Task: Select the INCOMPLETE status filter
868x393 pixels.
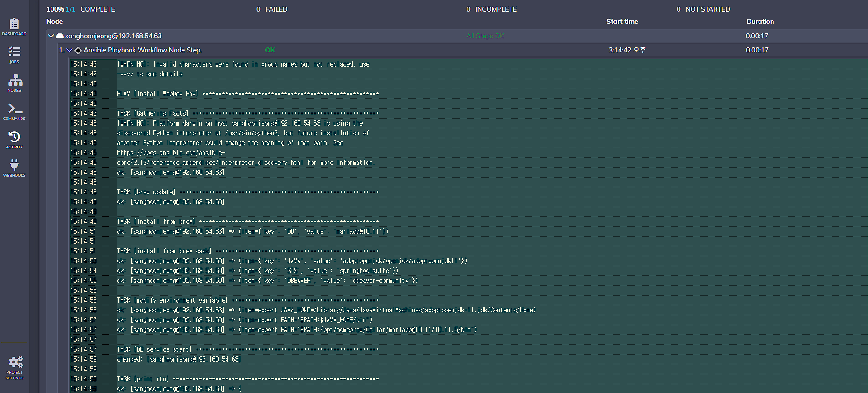Action: tap(496, 9)
